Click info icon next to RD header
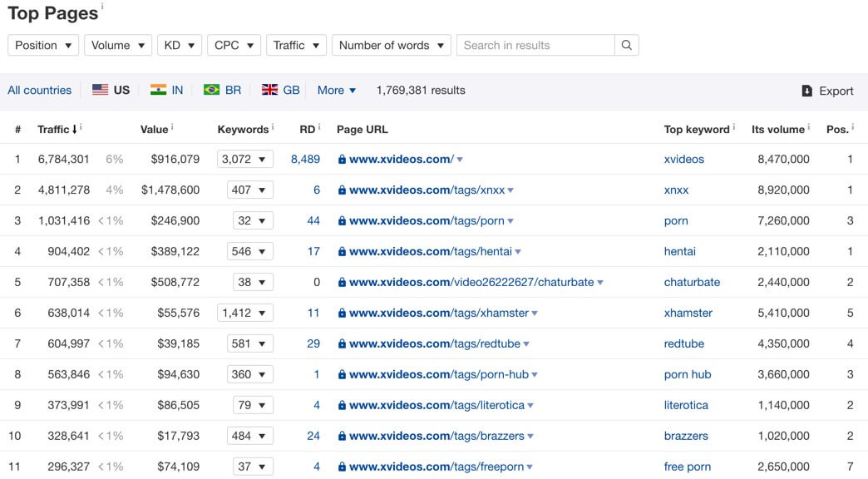The height and width of the screenshot is (479, 868). 319,126
